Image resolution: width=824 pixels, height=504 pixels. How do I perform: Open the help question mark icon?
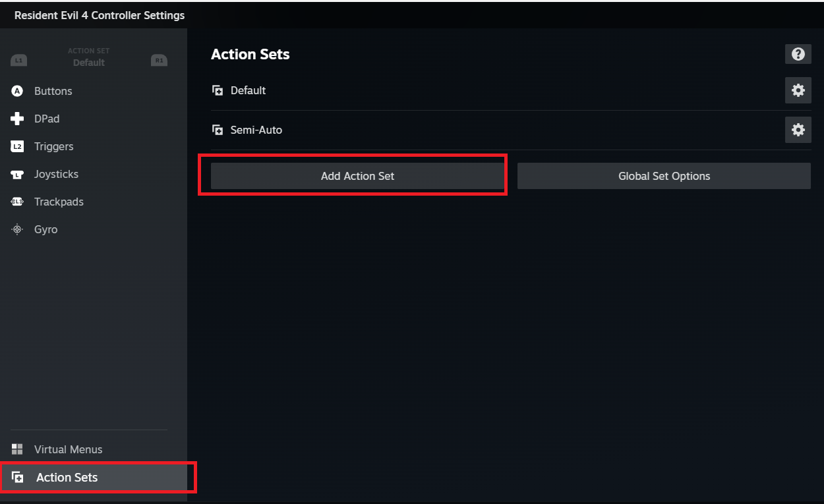point(798,54)
